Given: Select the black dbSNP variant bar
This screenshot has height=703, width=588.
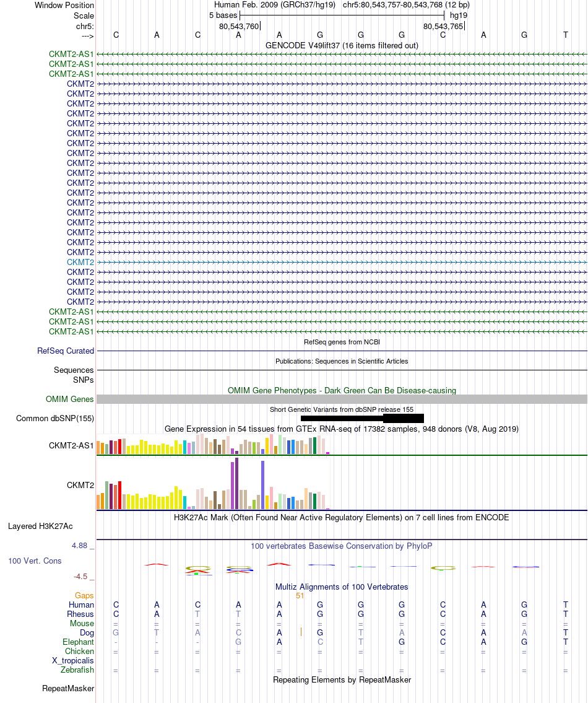Looking at the screenshot, I should [x=362, y=418].
